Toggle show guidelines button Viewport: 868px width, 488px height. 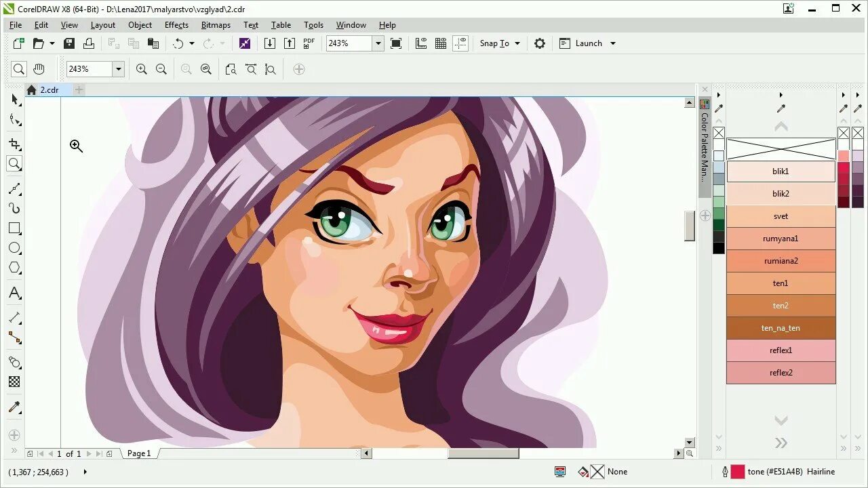coord(460,43)
